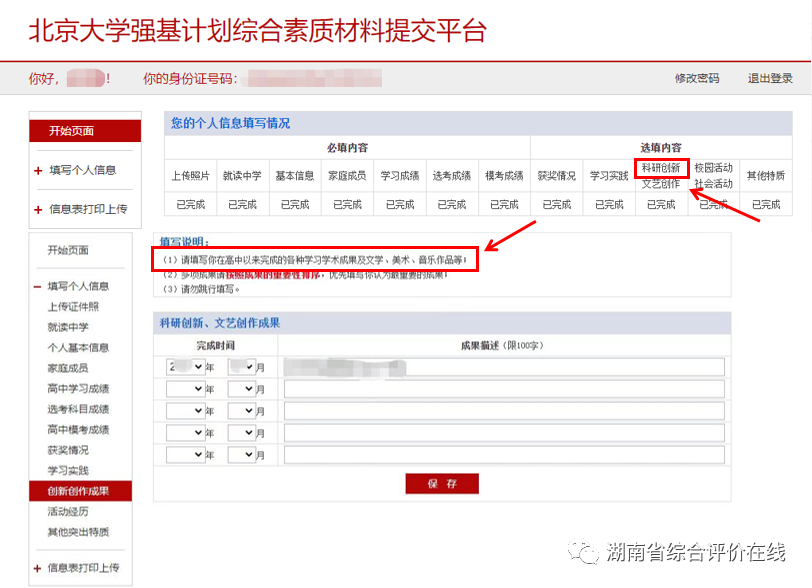Open second row month dropdown
This screenshot has width=812, height=588.
pyautogui.click(x=242, y=389)
